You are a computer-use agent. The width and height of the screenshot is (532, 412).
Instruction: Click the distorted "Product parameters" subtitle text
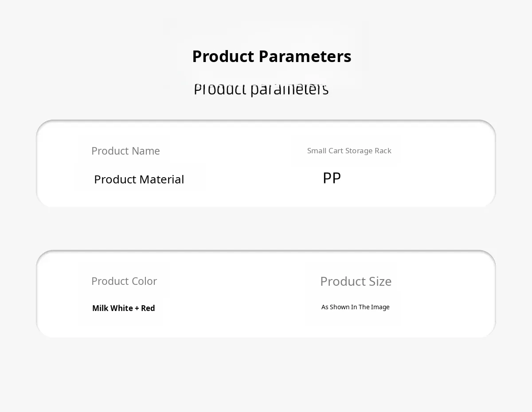point(261,89)
